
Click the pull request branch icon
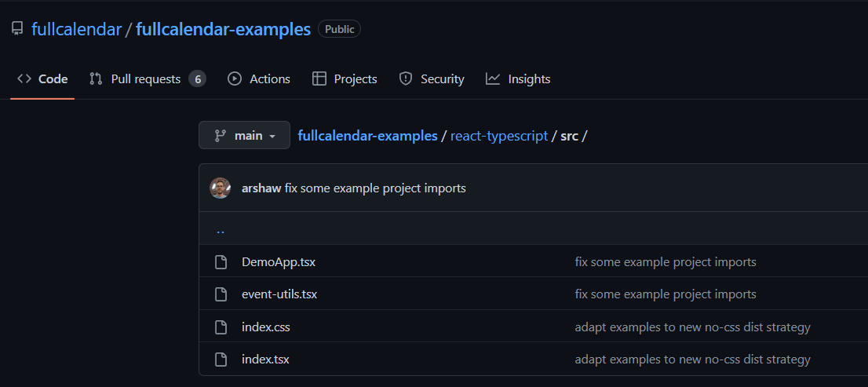coord(96,78)
